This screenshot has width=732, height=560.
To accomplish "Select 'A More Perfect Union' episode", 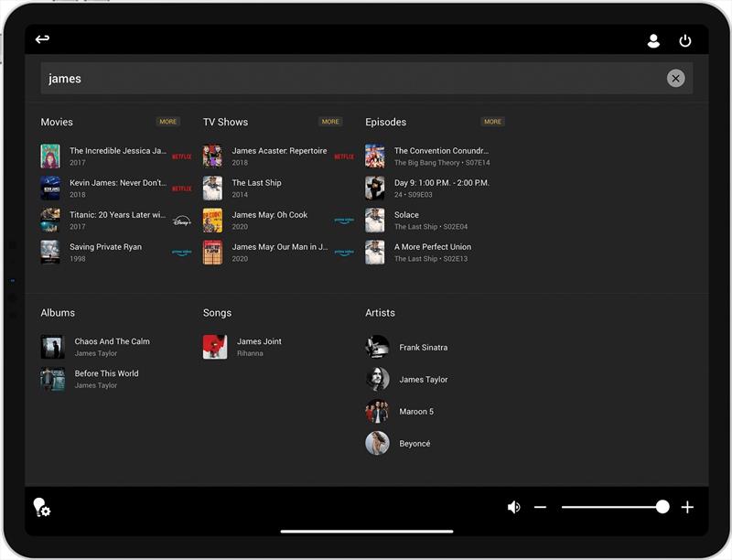I will 433,247.
